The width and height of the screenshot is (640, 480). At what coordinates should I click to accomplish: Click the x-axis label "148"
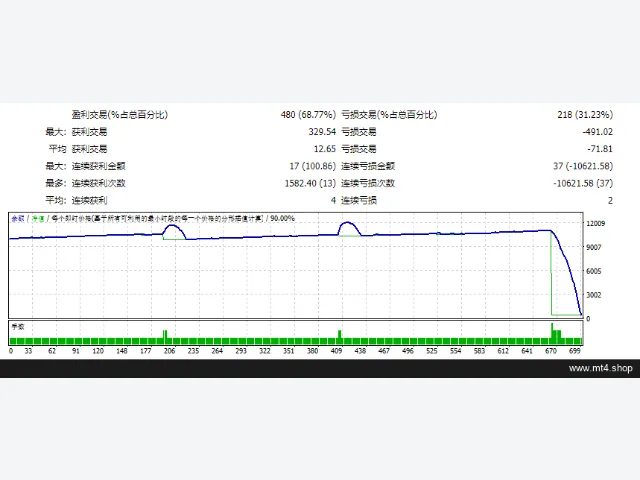(122, 351)
